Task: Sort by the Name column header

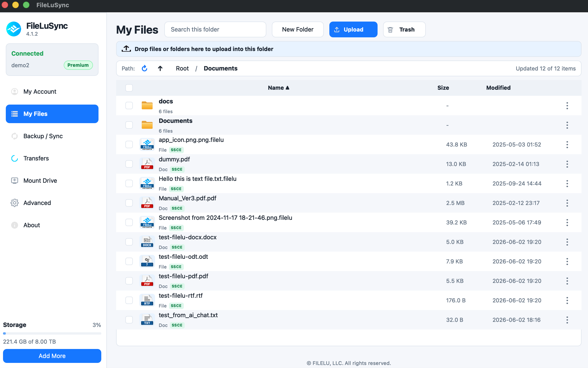Action: [279, 88]
